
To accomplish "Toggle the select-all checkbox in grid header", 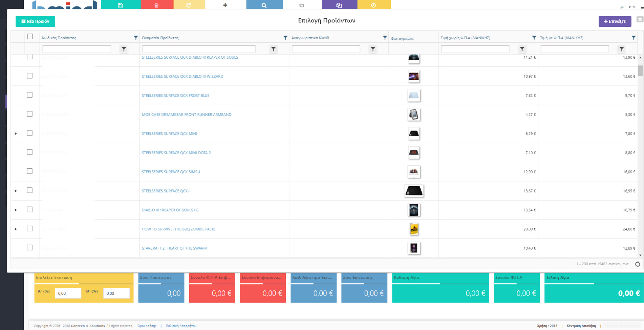I will (30, 37).
